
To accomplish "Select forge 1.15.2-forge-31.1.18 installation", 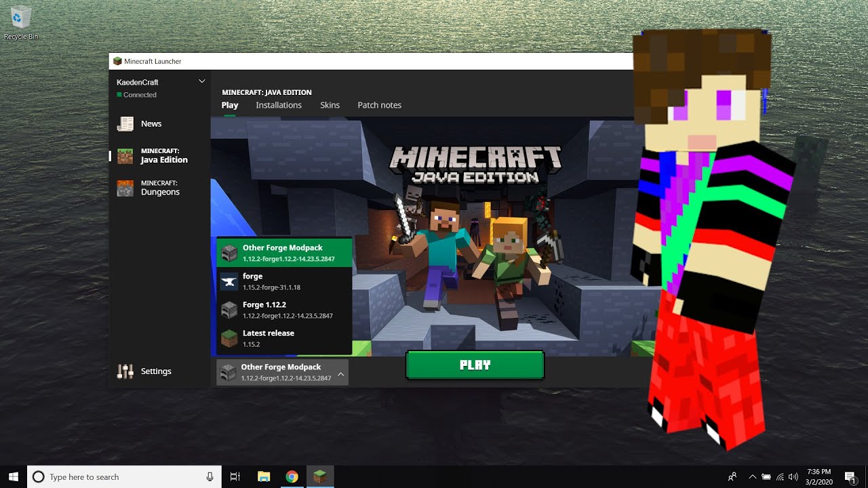I will (284, 281).
